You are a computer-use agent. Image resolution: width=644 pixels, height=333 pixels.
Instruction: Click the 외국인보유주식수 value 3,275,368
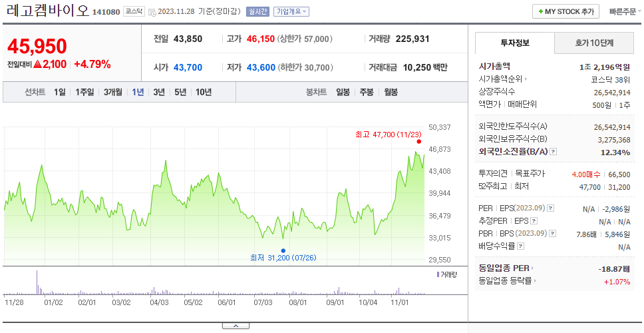click(614, 140)
